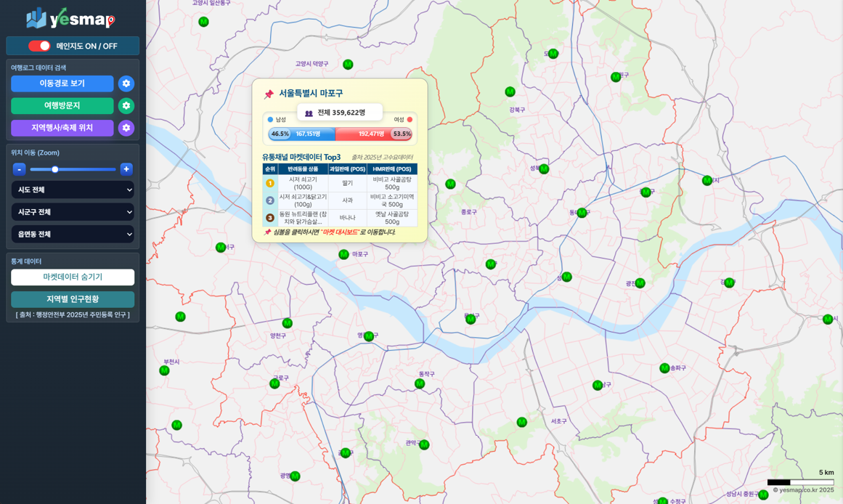Select the 동작구 market marker
The image size is (843, 504).
(419, 383)
